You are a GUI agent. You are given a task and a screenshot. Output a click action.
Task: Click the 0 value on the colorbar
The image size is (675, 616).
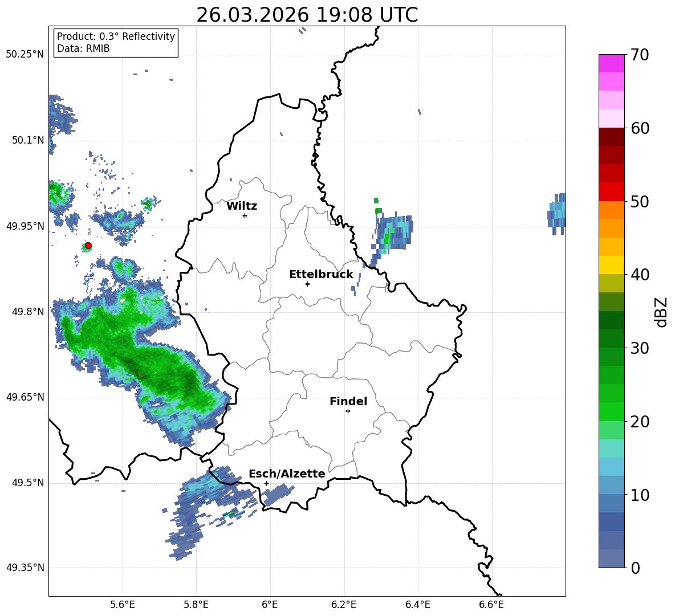point(635,568)
